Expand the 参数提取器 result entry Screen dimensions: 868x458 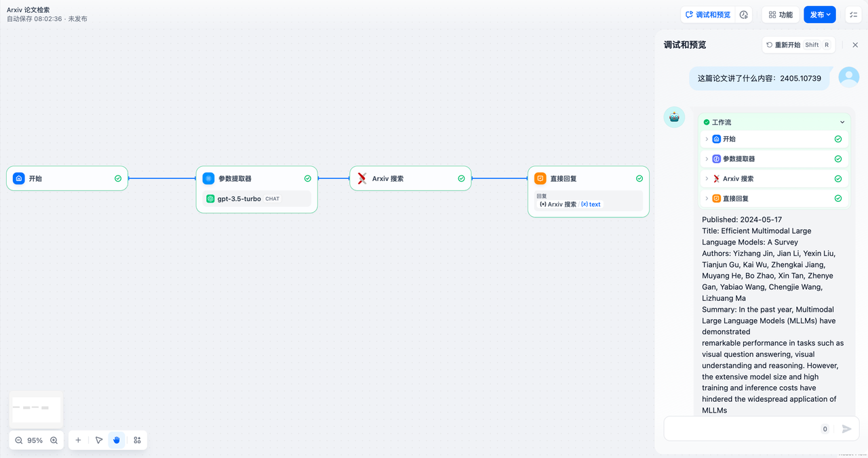pos(774,158)
